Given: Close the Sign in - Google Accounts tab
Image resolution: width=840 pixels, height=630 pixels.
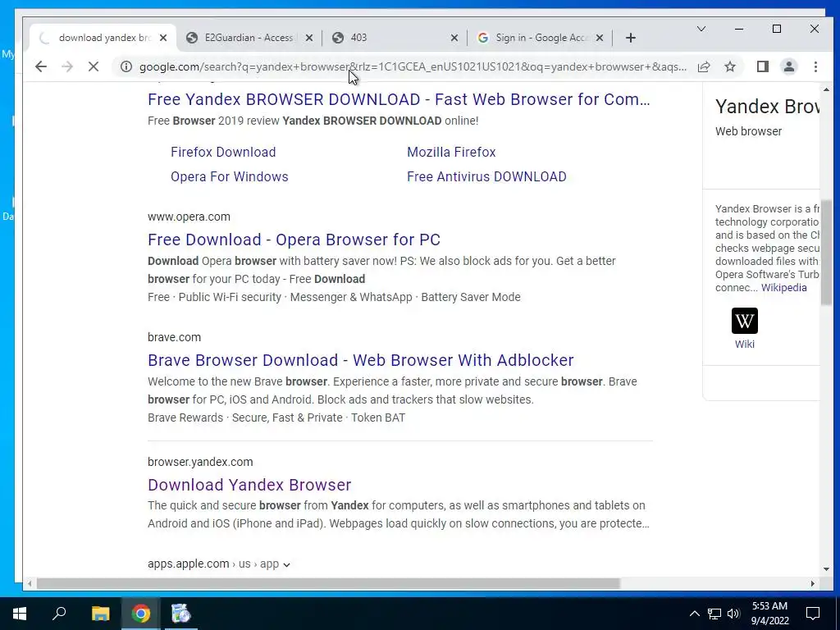Looking at the screenshot, I should coord(600,38).
